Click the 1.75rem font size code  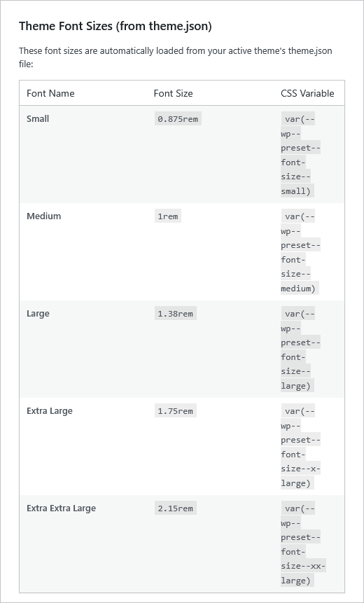(175, 410)
